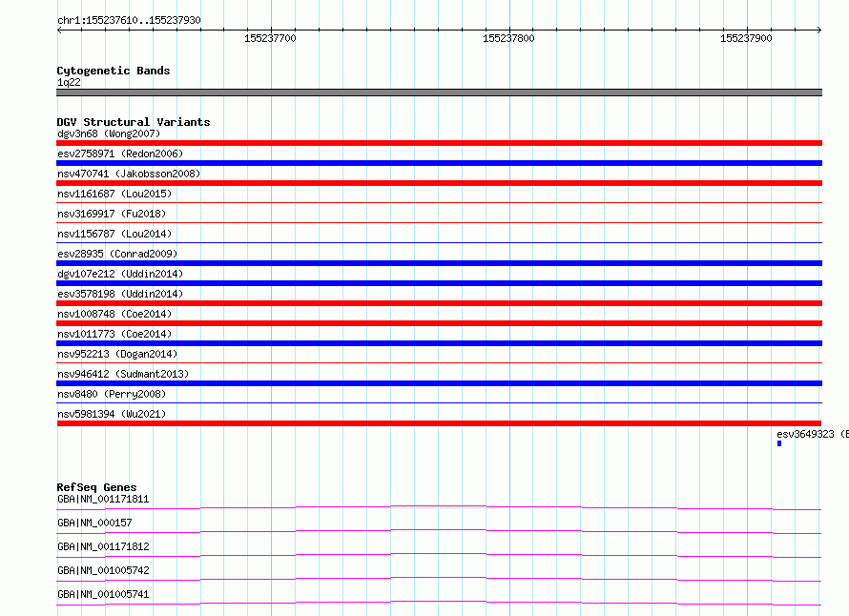Screen dimensions: 849x616
Task: Open variant esv28935 (Conrad2009) label
Action: pyautogui.click(x=117, y=254)
